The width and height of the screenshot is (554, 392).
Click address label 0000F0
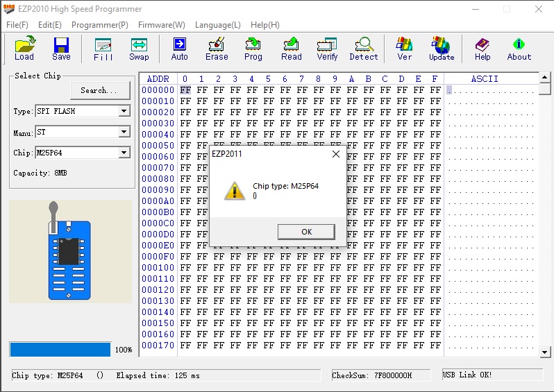pyautogui.click(x=158, y=257)
